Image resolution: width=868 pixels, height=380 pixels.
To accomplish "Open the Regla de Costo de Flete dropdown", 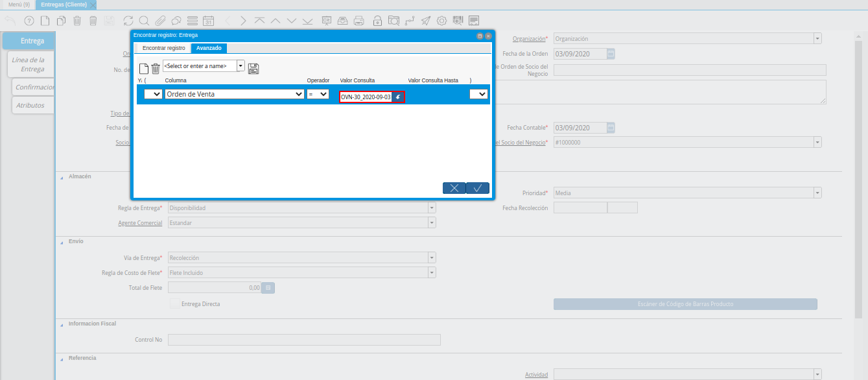I will tap(432, 272).
